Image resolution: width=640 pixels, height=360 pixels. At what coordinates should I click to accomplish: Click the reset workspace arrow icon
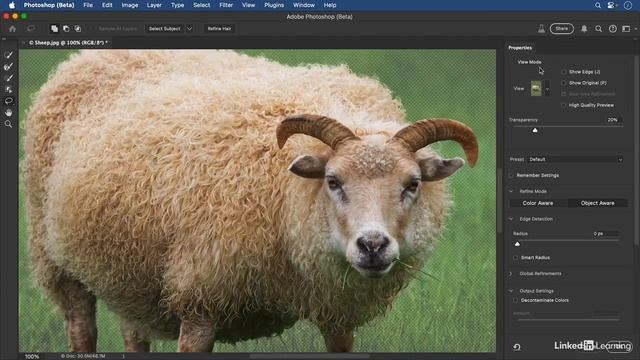click(517, 347)
